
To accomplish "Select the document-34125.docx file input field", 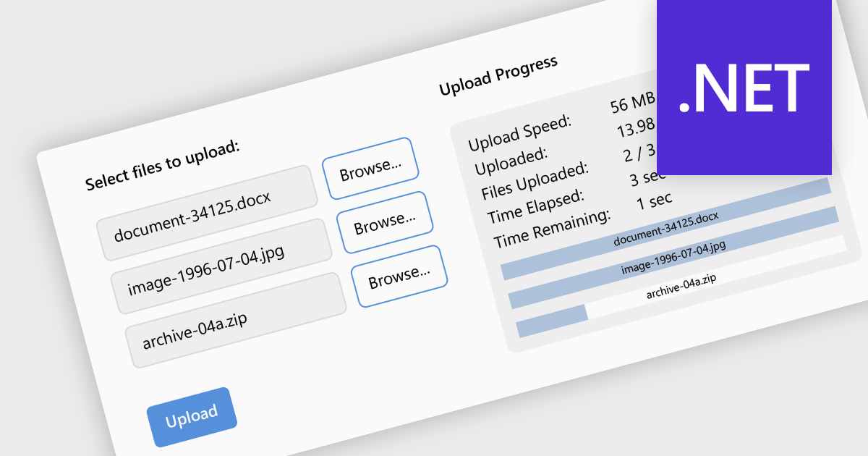I will pos(207,213).
